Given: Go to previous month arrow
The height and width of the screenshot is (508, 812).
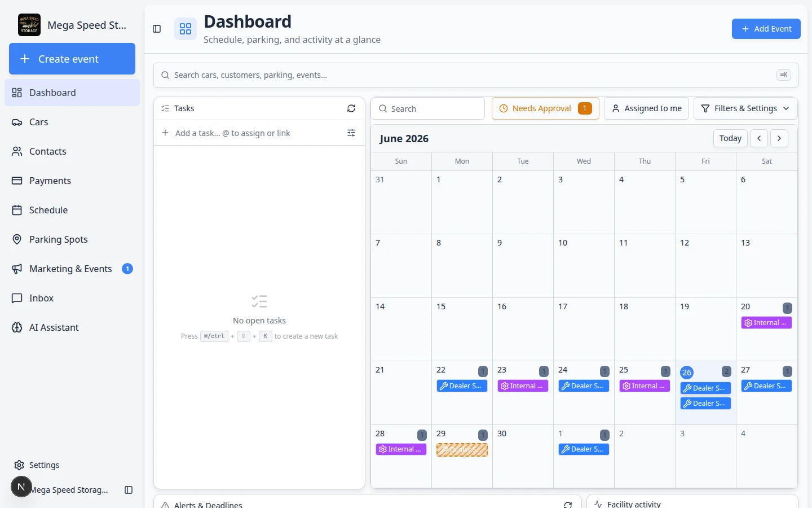Looking at the screenshot, I should coord(759,138).
